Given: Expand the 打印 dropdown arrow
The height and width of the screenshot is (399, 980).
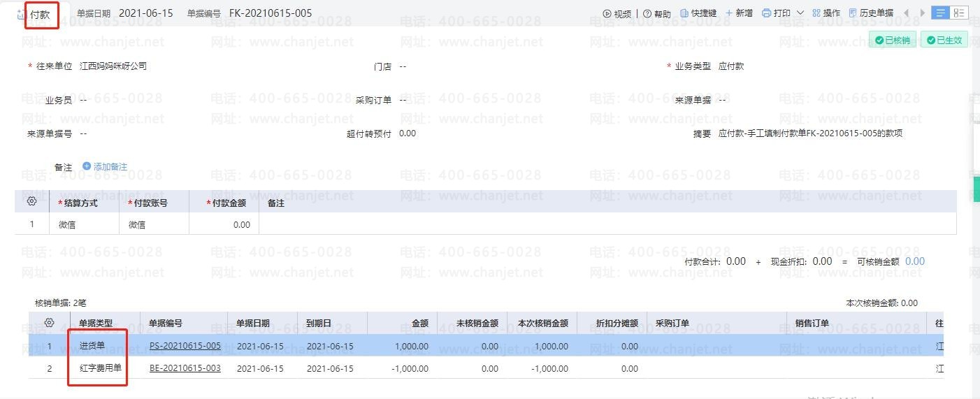Looking at the screenshot, I should 800,13.
